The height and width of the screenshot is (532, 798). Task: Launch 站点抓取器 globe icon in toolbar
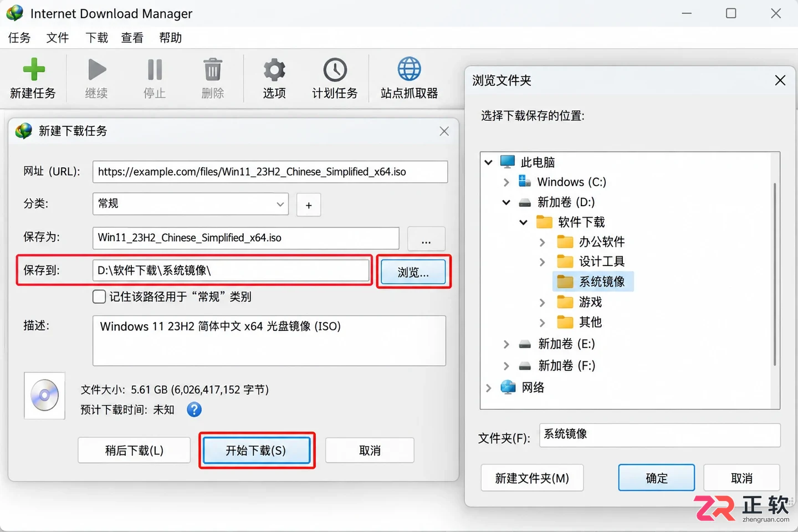(x=409, y=69)
